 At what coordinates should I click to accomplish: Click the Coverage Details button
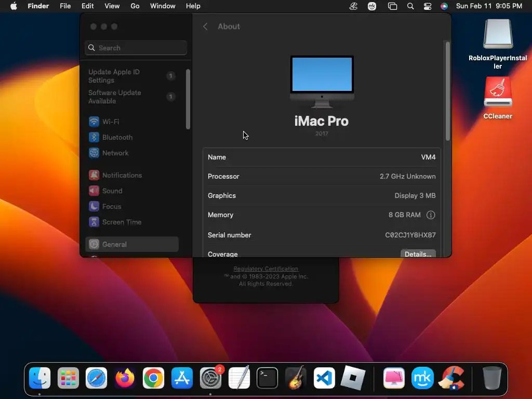coord(418,254)
